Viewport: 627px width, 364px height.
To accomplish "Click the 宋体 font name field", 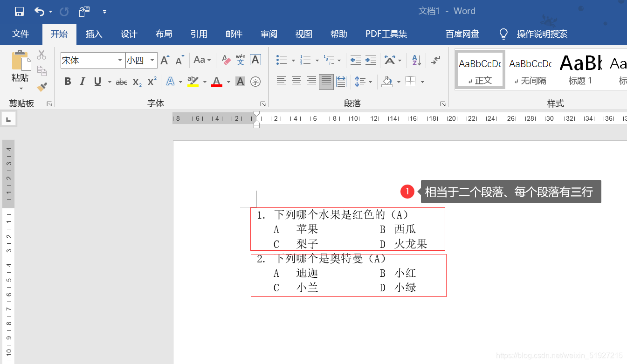I will coord(88,60).
